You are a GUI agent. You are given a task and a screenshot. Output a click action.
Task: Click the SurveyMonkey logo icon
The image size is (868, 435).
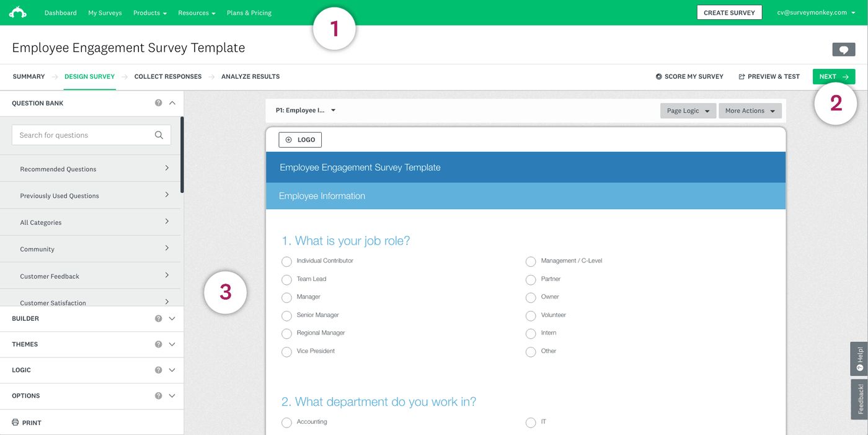[x=17, y=12]
